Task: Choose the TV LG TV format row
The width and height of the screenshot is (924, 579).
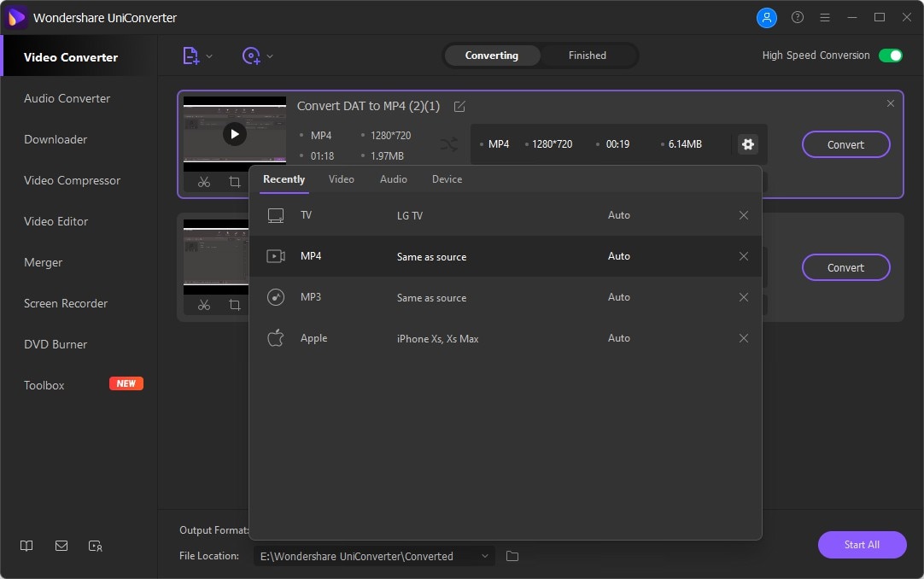Action: coord(505,215)
